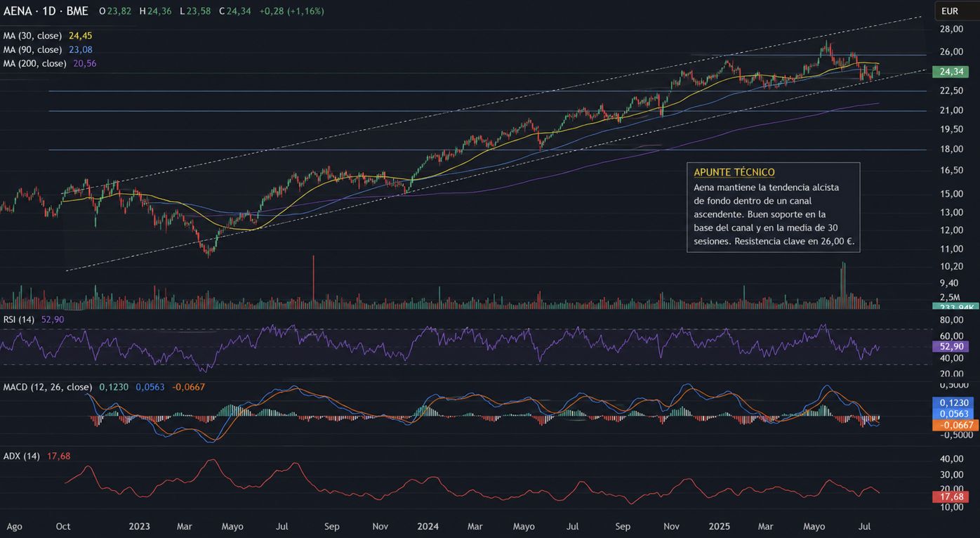Click the 9,40 price axis label

[x=949, y=283]
